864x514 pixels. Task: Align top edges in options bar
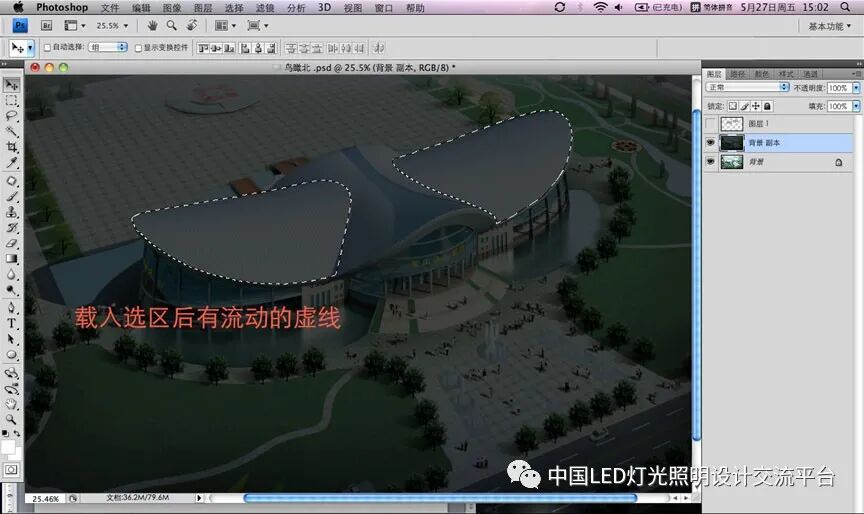[203, 48]
